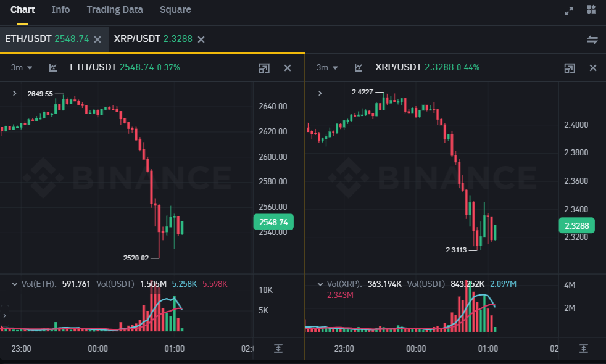Open the 3m interval dropdown on XRP chart
This screenshot has width=606, height=364.
327,68
